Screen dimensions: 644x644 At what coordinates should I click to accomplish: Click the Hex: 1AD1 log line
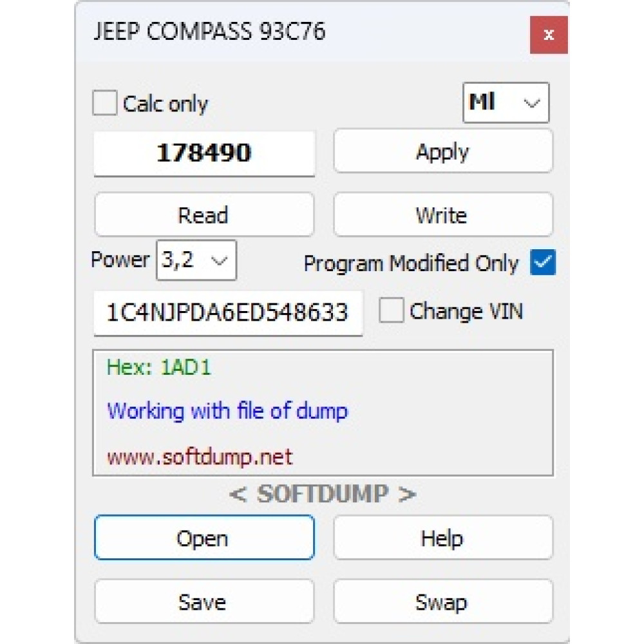coord(159,367)
